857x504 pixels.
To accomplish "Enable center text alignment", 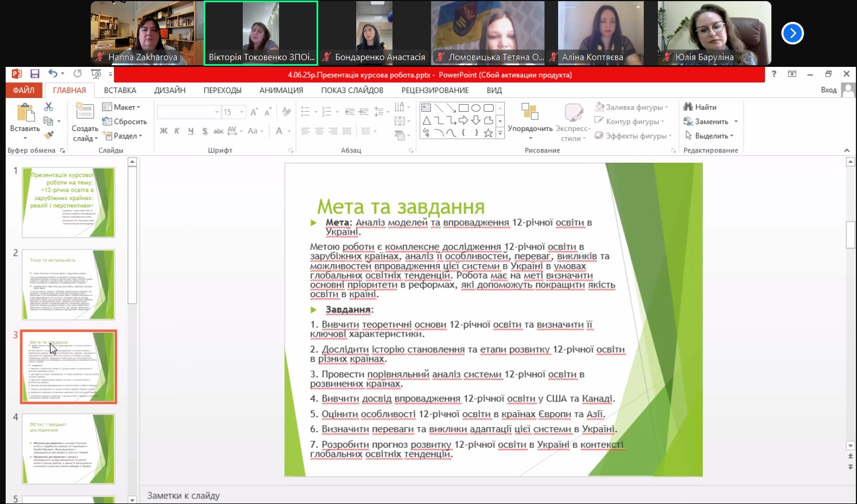I will pyautogui.click(x=319, y=132).
